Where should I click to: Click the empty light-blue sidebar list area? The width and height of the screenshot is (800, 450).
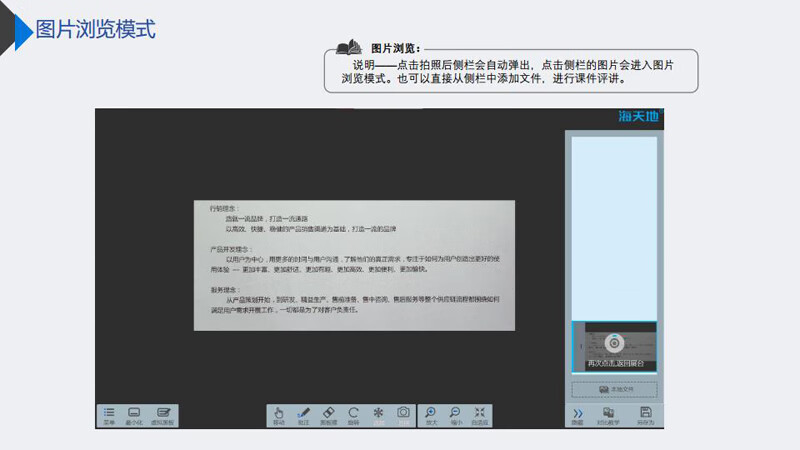614,229
